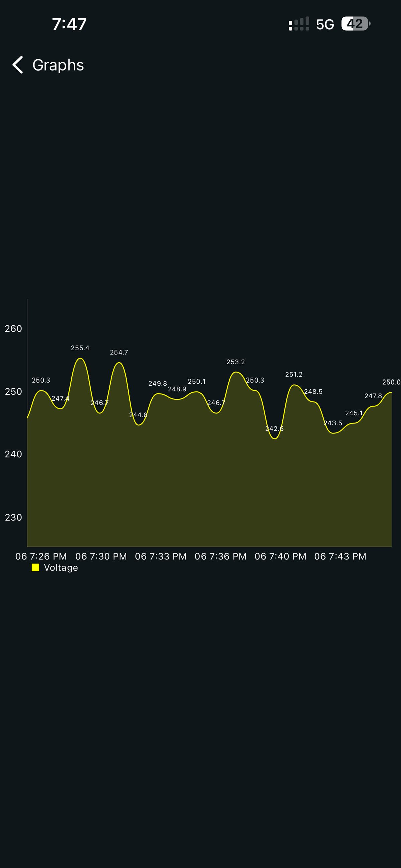401x868 pixels.
Task: Tap the cellular signal bars icon
Action: click(299, 24)
